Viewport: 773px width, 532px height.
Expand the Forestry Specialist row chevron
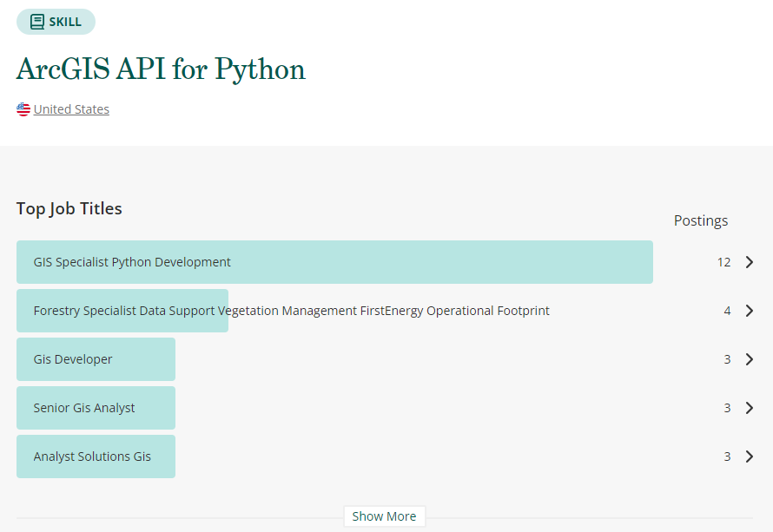click(x=750, y=311)
